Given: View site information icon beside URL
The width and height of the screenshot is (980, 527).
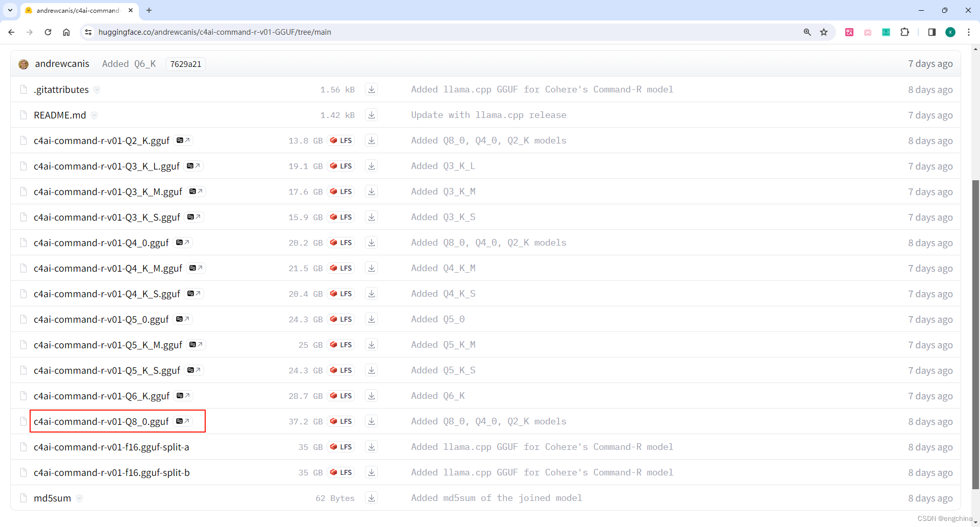Looking at the screenshot, I should pyautogui.click(x=88, y=32).
